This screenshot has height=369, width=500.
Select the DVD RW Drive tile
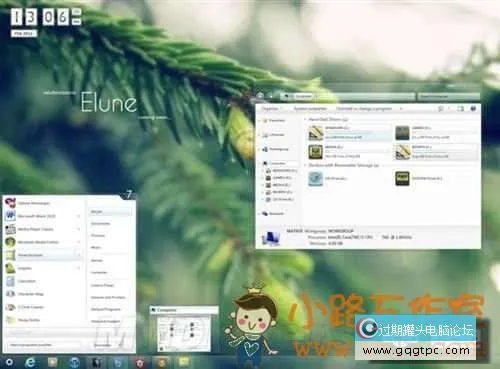[x=435, y=179]
